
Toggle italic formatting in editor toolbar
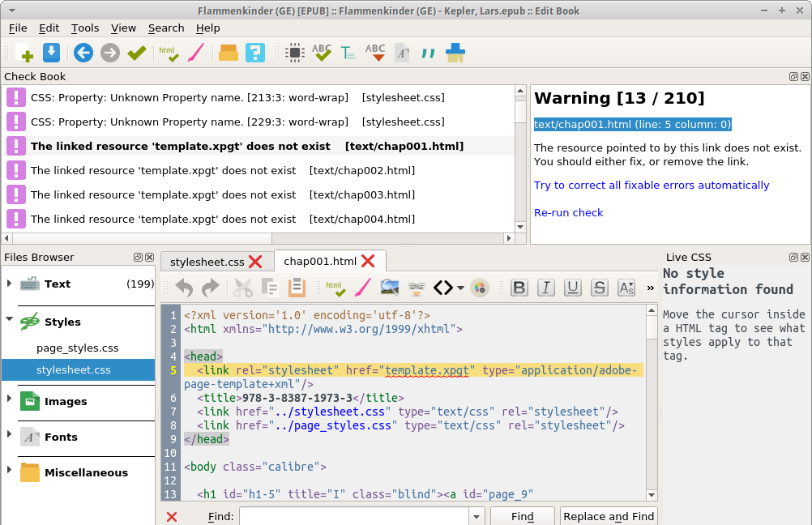[x=546, y=288]
